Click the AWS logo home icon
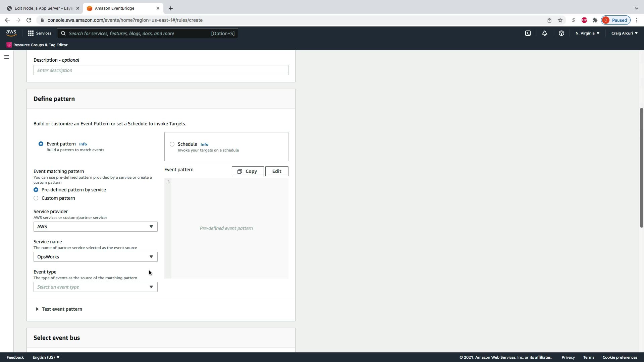Screen dimensions: 644x362 (x=11, y=33)
